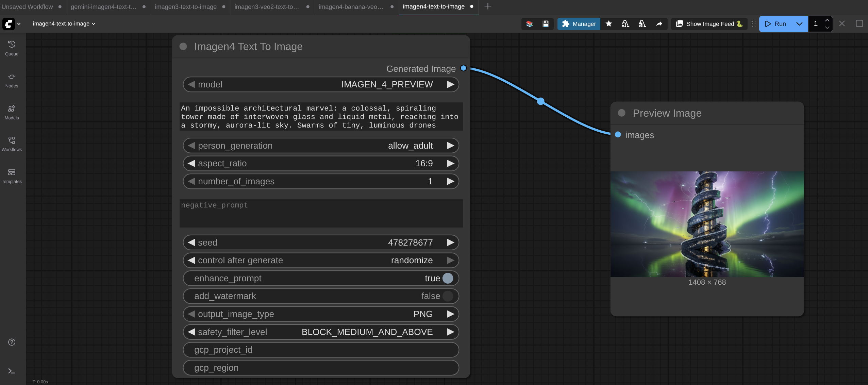The height and width of the screenshot is (385, 868).
Task: Toggle the add_watermark switch
Action: [x=448, y=296]
